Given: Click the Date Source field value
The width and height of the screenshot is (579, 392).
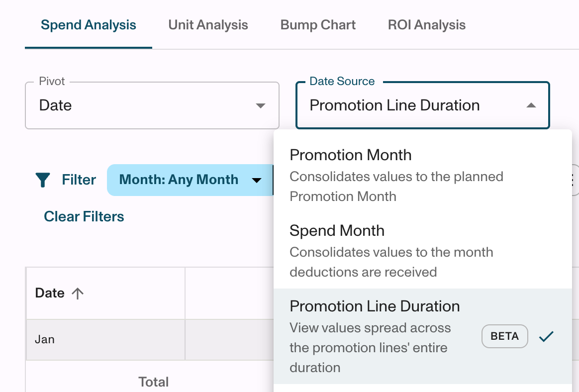Looking at the screenshot, I should tap(394, 105).
